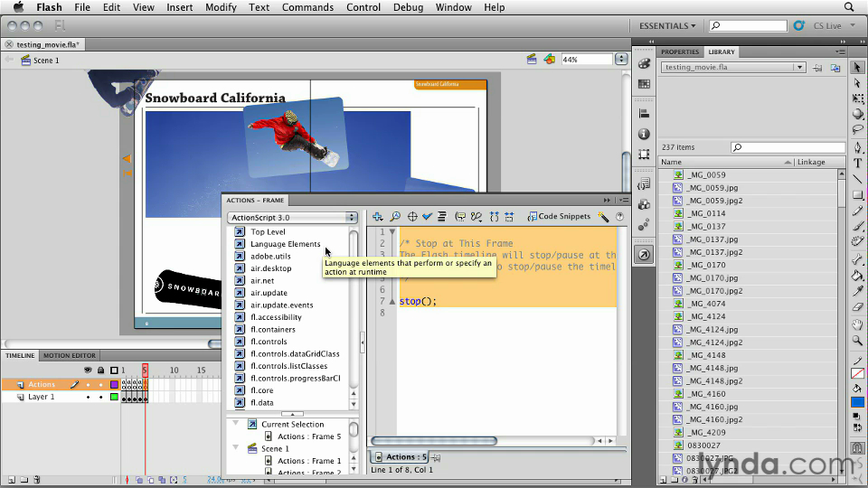Image resolution: width=868 pixels, height=488 pixels.
Task: Switch to the Motion Editor tab
Action: pyautogui.click(x=70, y=356)
